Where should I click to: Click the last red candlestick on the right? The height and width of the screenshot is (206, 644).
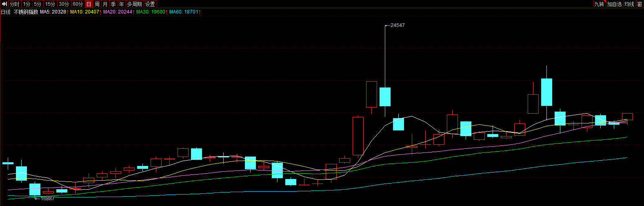point(627,116)
